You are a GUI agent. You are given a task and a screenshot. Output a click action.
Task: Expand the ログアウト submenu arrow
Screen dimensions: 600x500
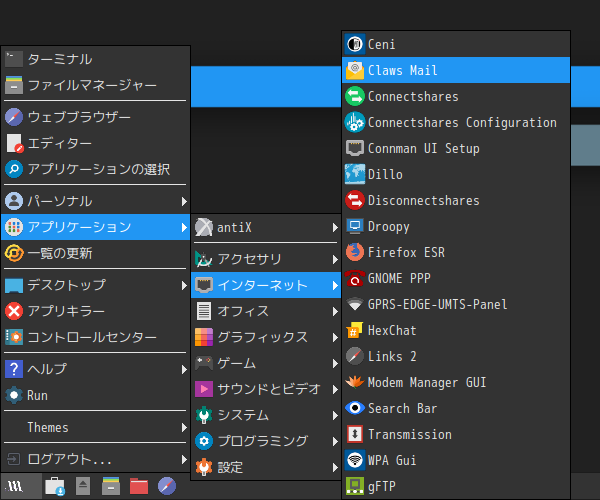coord(184,459)
